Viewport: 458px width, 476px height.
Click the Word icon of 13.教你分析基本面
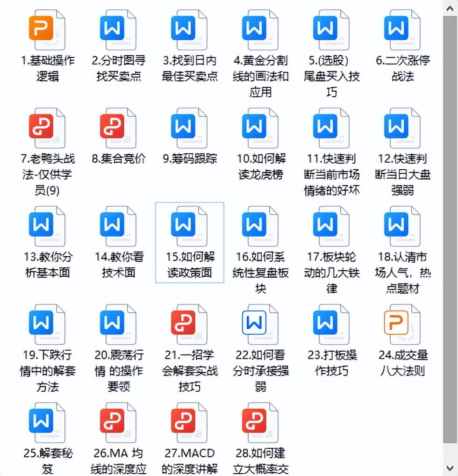47,226
